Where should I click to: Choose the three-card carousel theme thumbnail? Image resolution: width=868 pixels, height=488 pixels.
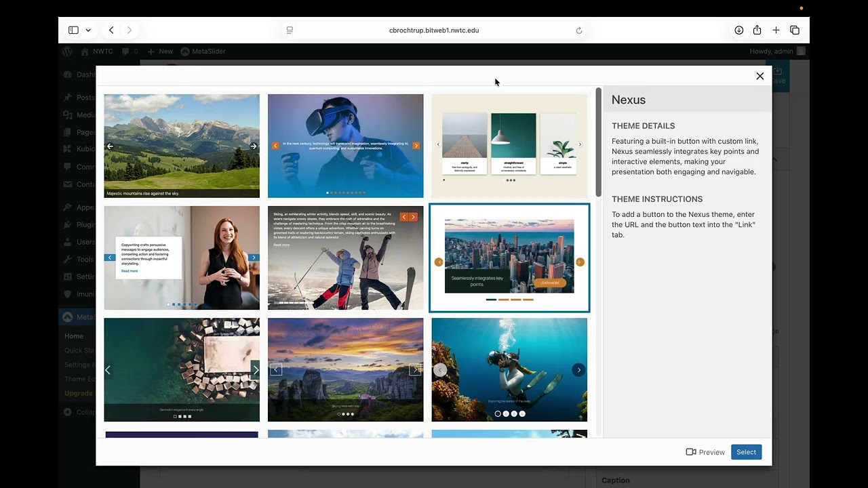tap(509, 146)
